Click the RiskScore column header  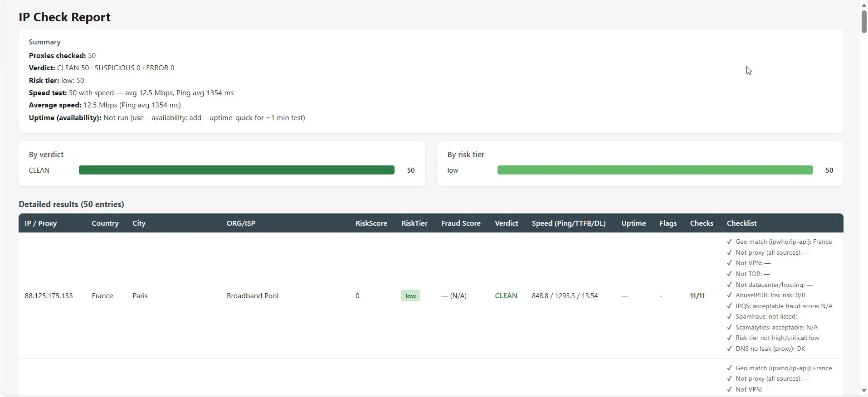pos(371,223)
